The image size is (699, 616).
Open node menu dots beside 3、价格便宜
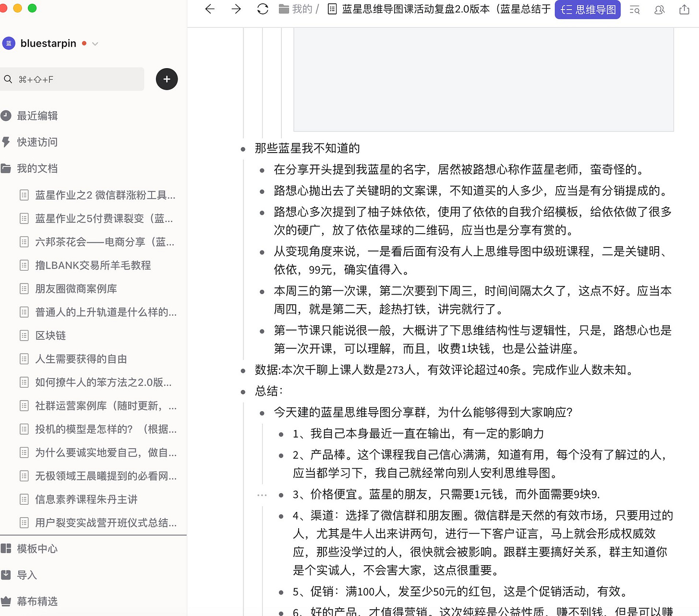tap(262, 495)
